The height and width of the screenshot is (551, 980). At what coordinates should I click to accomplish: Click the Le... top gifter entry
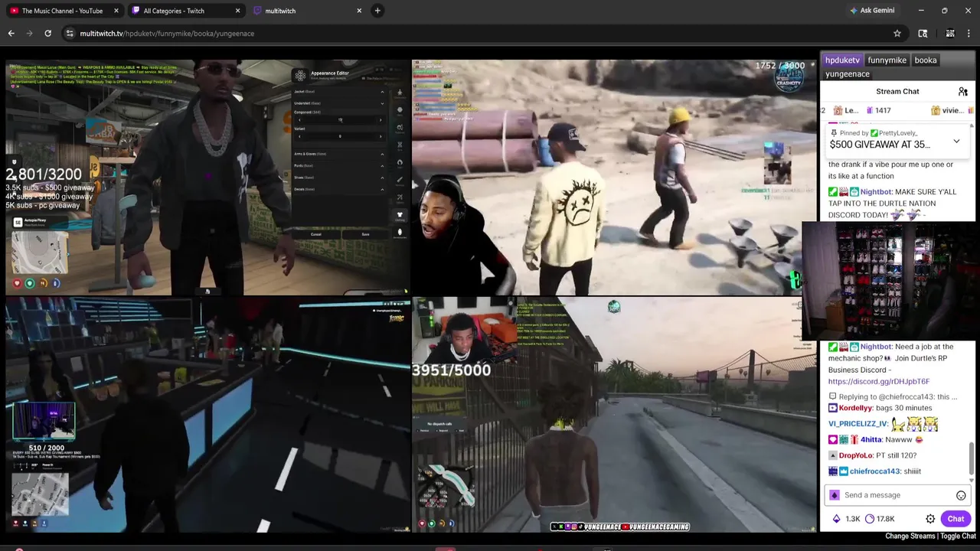click(845, 110)
